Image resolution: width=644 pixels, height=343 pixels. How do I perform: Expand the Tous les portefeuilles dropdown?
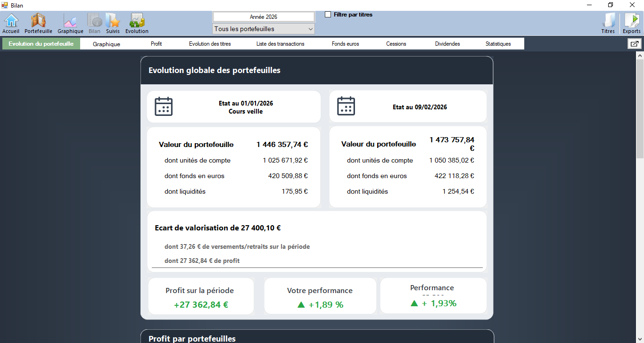[x=264, y=29]
